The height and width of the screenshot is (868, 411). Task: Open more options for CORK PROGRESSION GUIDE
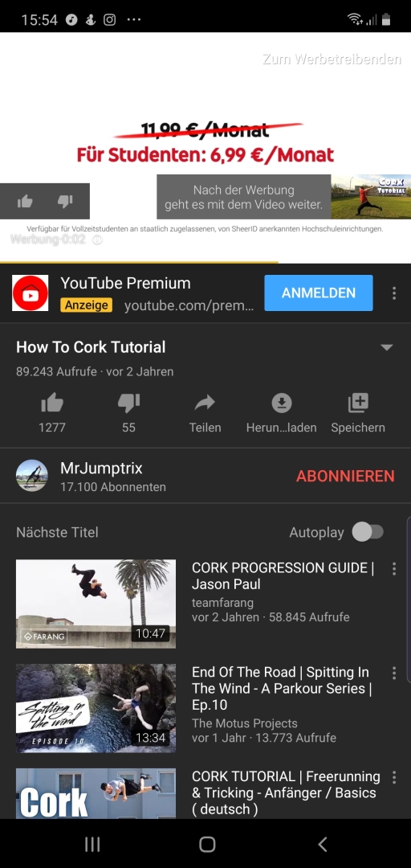pyautogui.click(x=394, y=568)
